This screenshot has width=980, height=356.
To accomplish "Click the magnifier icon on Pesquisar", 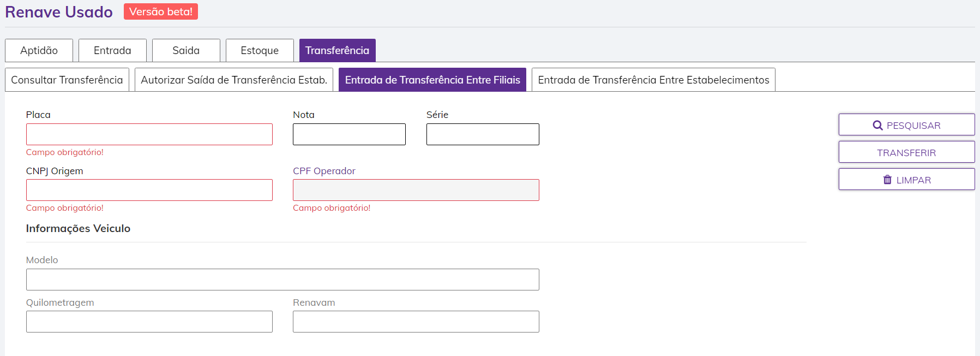I will click(x=877, y=126).
